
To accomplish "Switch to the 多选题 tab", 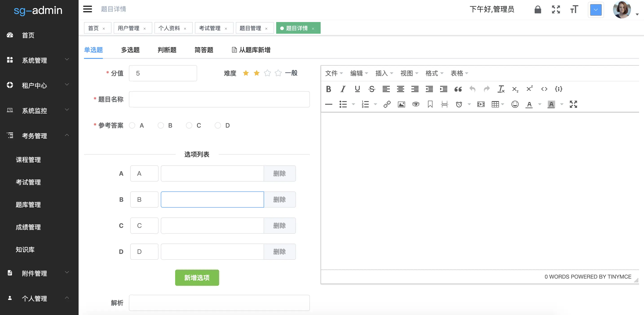I will point(130,50).
